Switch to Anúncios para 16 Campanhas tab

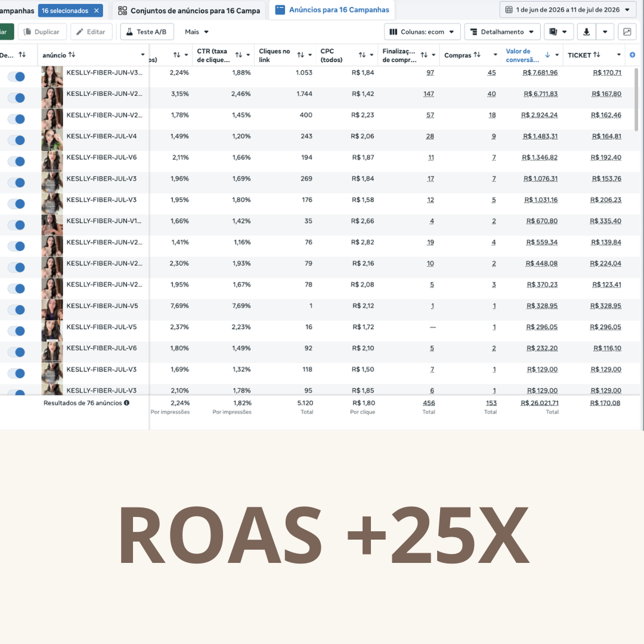pyautogui.click(x=332, y=10)
